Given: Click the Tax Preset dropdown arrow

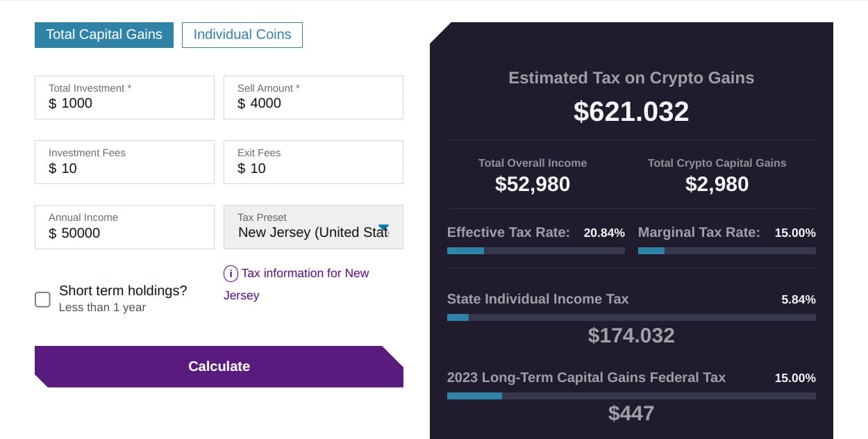Looking at the screenshot, I should [383, 229].
